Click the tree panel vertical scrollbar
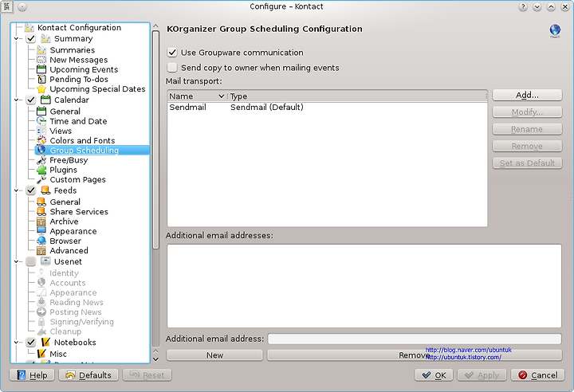The width and height of the screenshot is (574, 392). pos(155,139)
